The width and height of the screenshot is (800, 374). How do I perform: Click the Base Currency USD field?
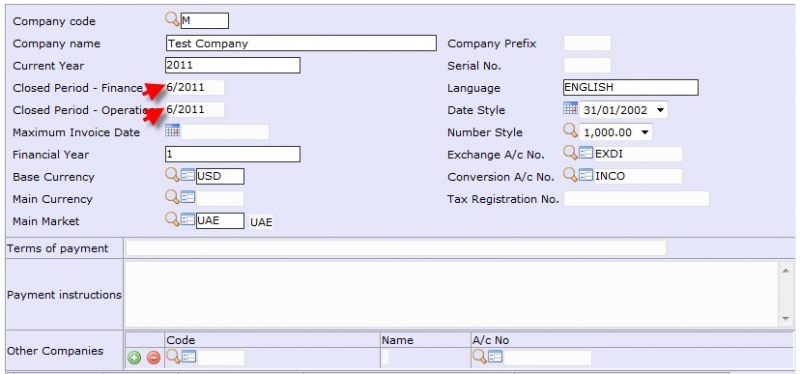220,177
